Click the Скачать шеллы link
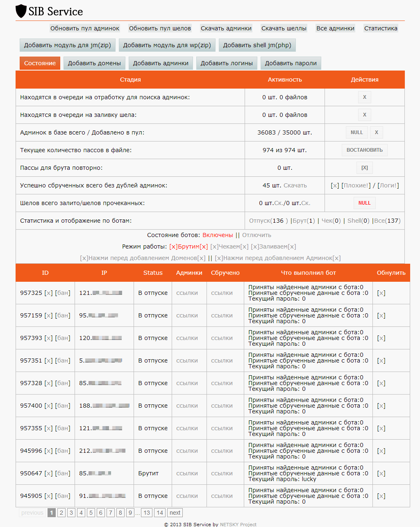Viewport: 420px width, 527px height. [x=284, y=28]
